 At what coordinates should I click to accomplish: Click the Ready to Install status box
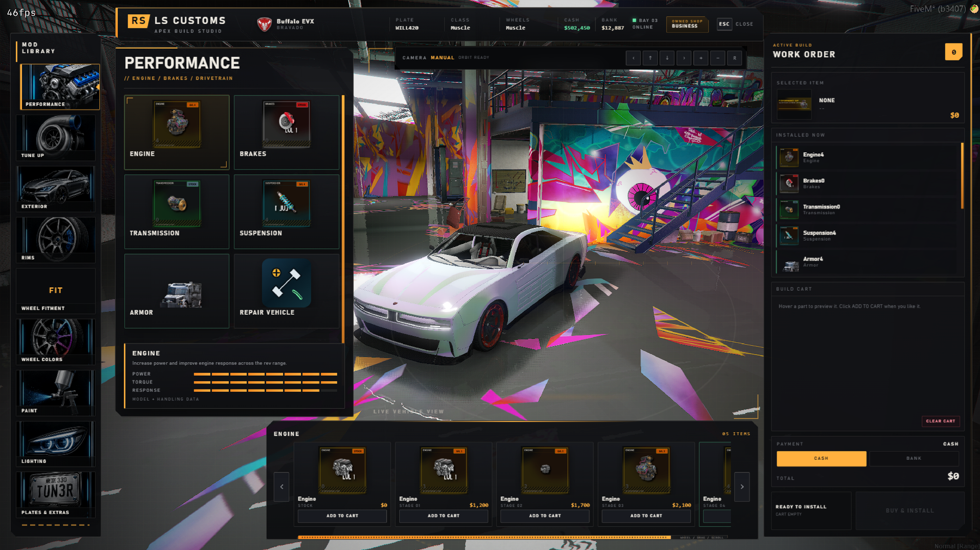pos(811,511)
